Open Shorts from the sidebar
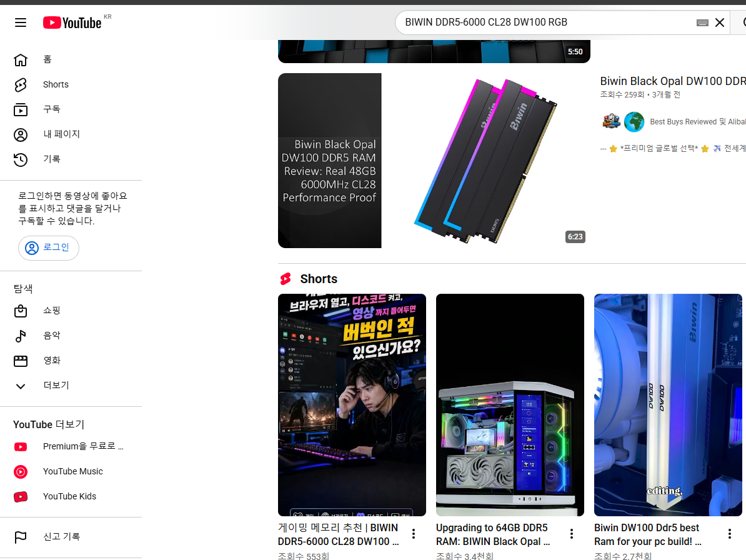 (x=71, y=85)
